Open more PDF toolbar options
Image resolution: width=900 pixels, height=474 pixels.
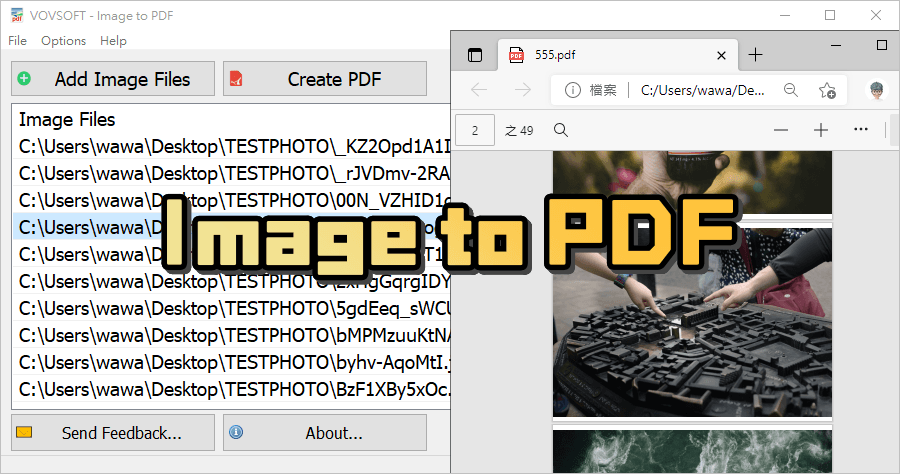tap(861, 130)
